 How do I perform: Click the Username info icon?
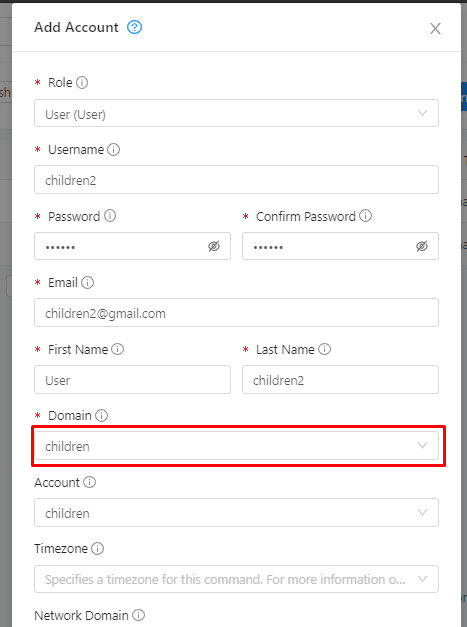tap(114, 150)
